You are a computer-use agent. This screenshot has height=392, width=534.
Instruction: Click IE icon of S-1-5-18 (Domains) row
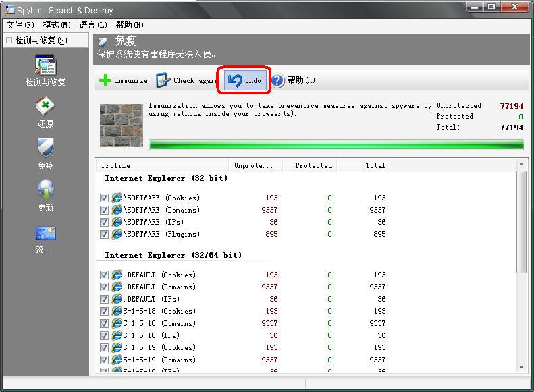point(117,323)
